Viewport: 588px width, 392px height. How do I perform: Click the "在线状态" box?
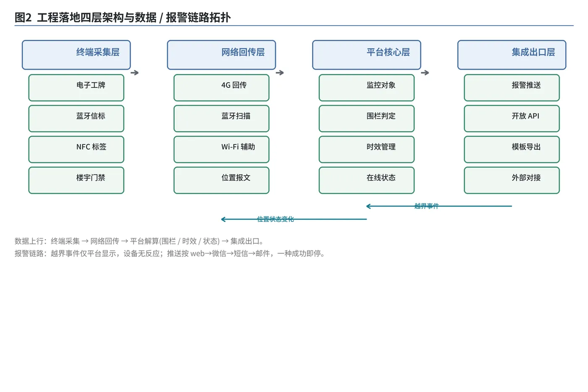pyautogui.click(x=367, y=180)
